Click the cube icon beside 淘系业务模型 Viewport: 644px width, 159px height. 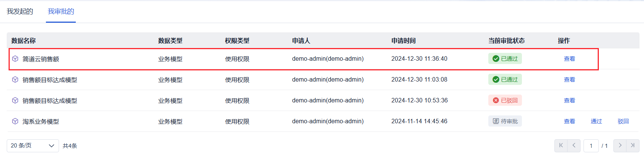[15, 121]
